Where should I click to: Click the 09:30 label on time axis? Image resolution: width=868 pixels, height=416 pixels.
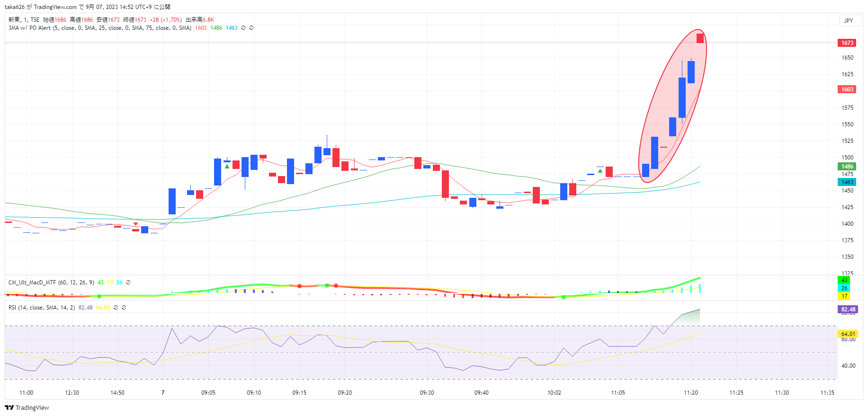(x=427, y=393)
